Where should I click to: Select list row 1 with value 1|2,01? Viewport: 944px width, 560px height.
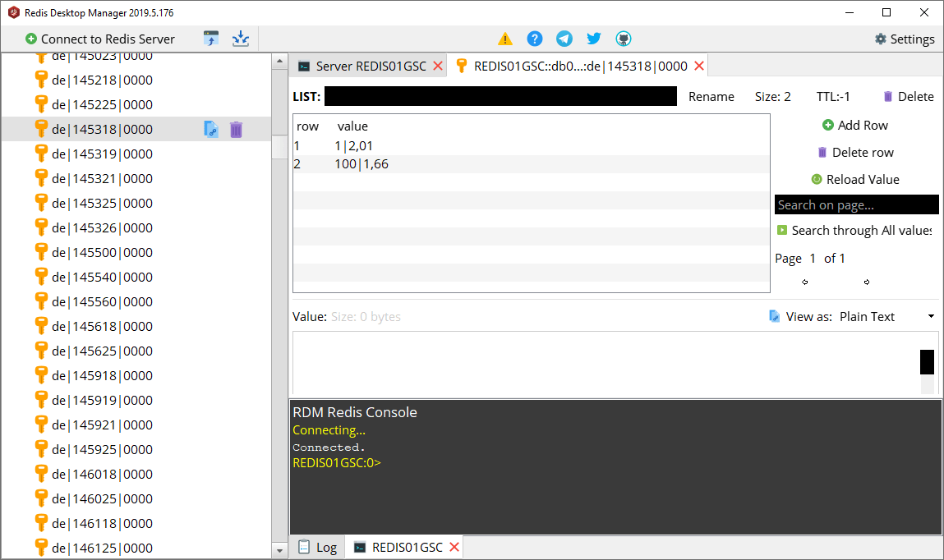coord(531,146)
